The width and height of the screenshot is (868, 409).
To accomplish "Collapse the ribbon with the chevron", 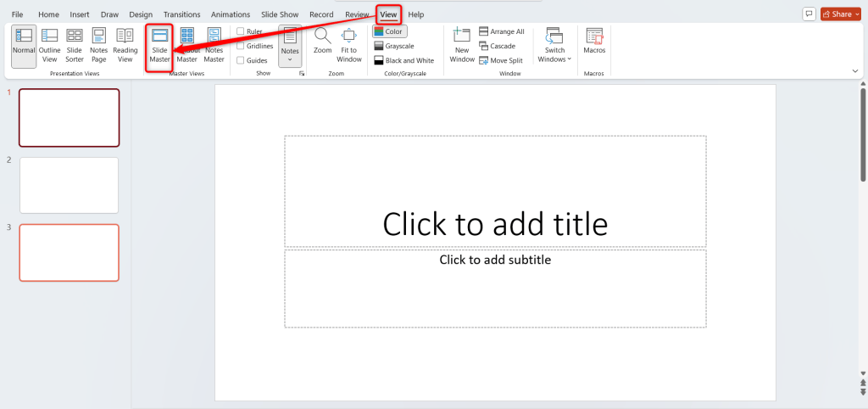I will pyautogui.click(x=855, y=71).
